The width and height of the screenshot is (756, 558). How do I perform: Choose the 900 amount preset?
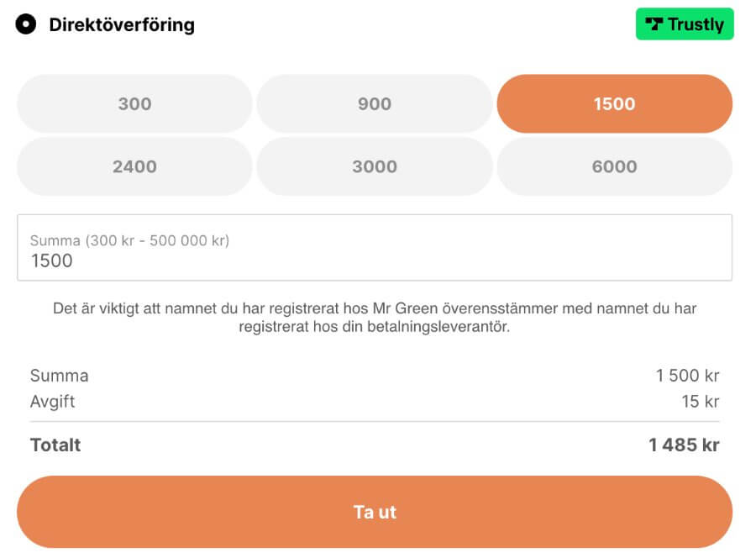click(375, 103)
